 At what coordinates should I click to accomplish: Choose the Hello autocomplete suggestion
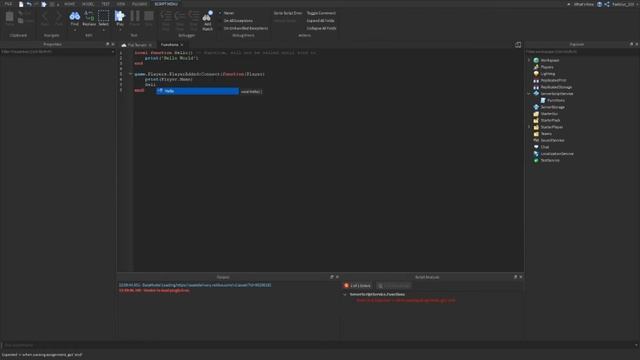pyautogui.click(x=198, y=91)
